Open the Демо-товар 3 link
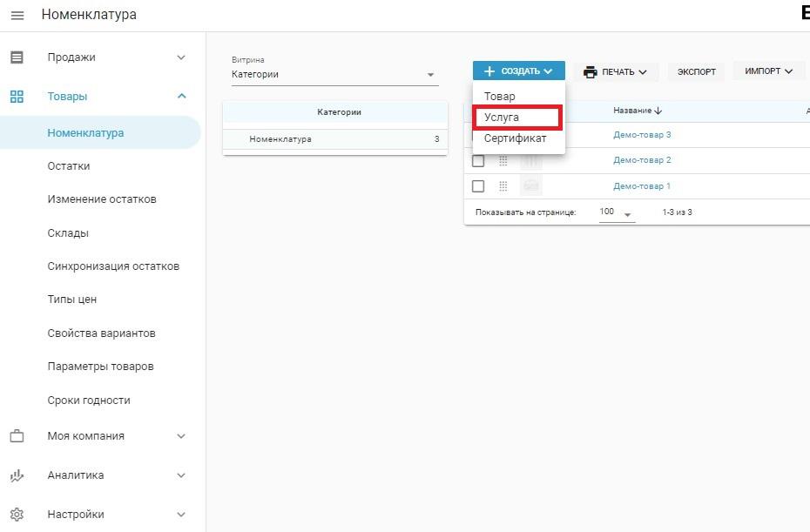This screenshot has width=810, height=532. [x=642, y=135]
